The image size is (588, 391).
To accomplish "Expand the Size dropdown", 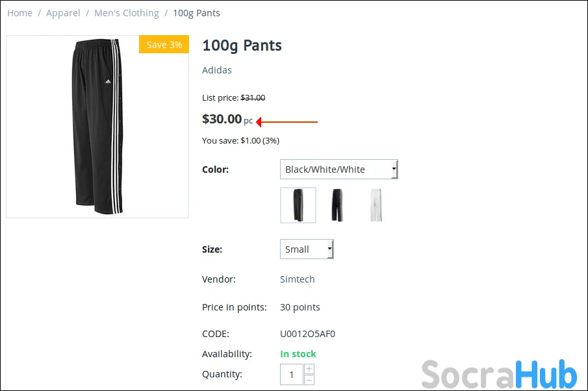I will click(307, 249).
